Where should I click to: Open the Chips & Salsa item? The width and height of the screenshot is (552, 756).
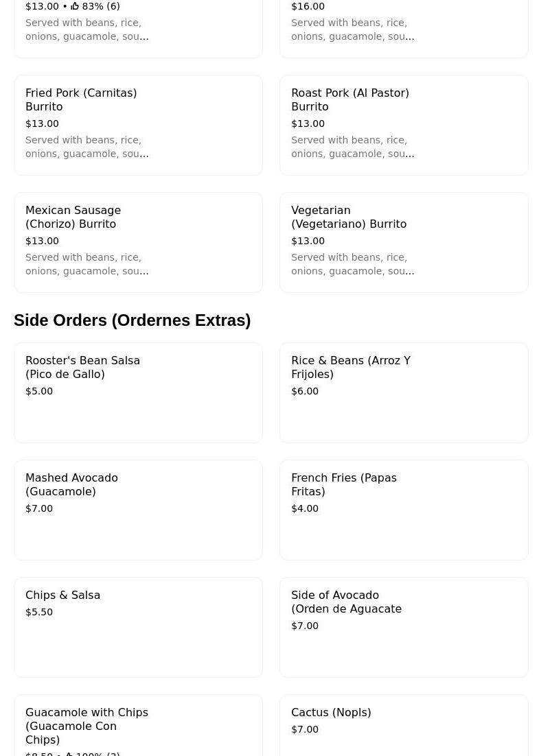click(138, 627)
